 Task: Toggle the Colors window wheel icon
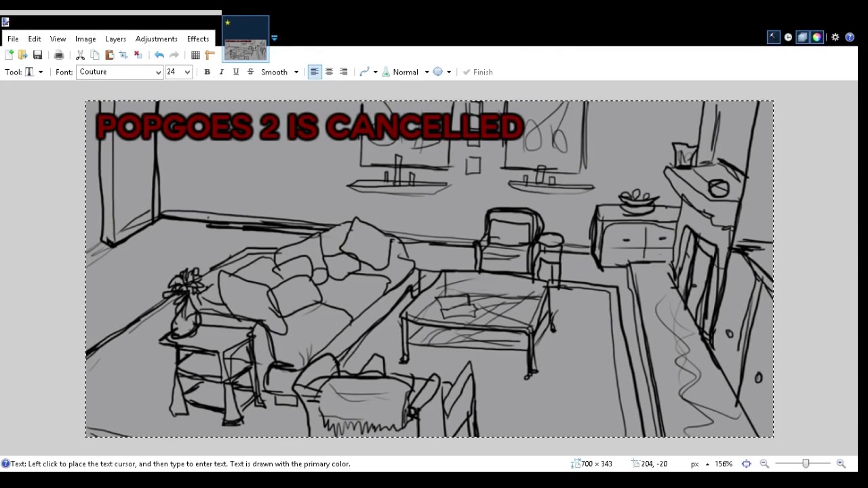pos(816,37)
